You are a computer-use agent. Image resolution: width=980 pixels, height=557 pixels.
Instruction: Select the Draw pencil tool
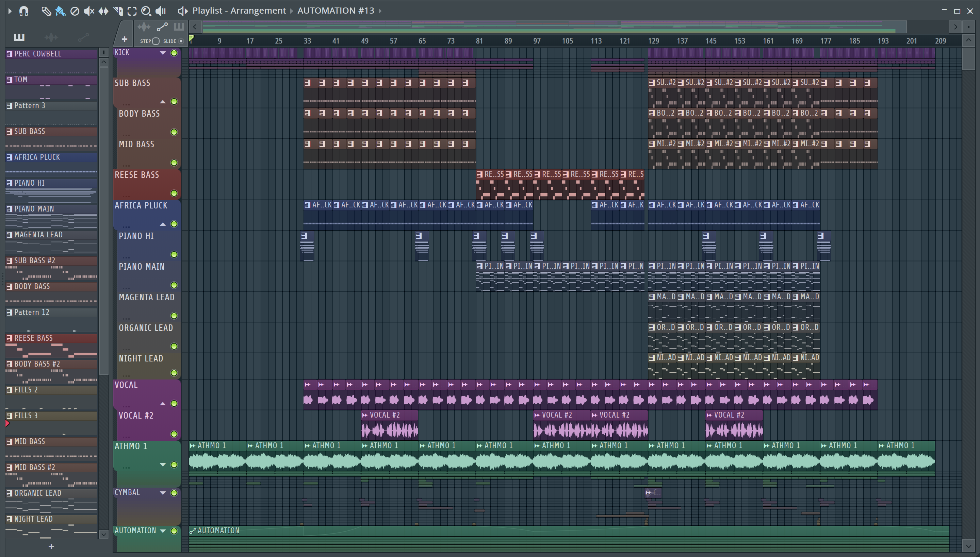(x=46, y=11)
